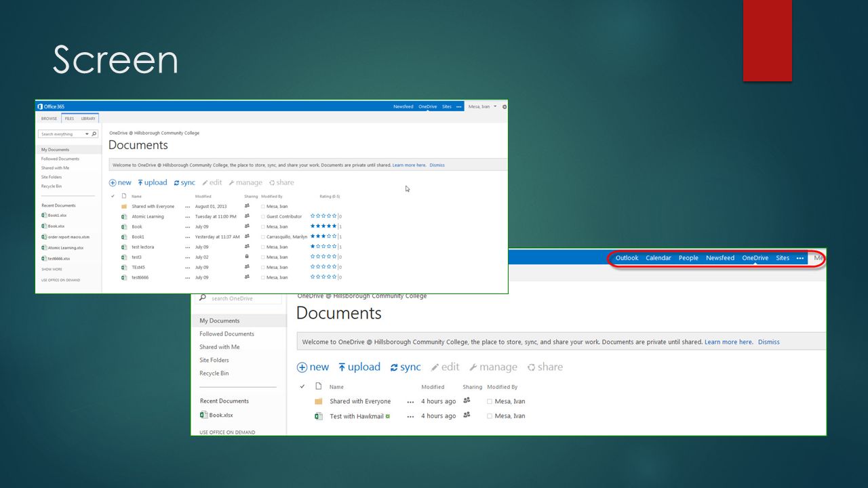Check Carrasquillo, Marilyn presence box

coord(263,237)
